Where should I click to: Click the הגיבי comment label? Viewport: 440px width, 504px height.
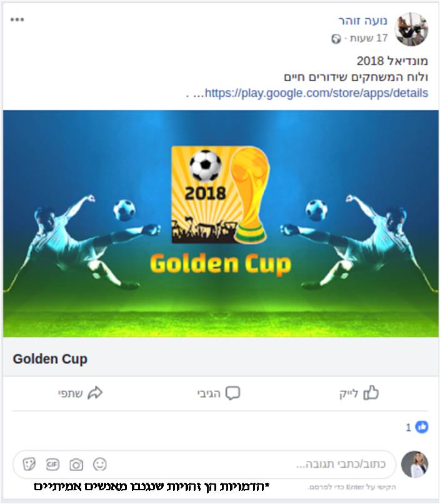point(209,393)
